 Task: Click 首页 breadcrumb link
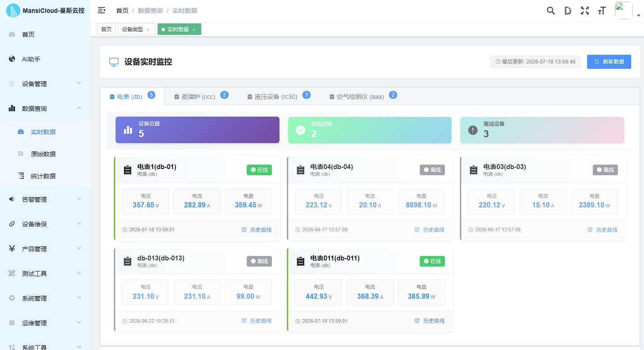[x=122, y=11]
